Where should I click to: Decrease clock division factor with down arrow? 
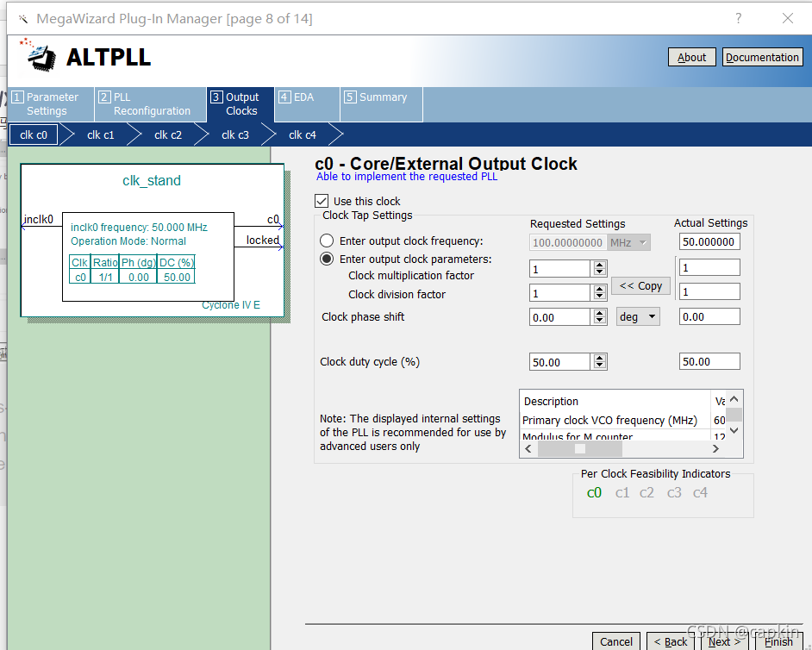[x=600, y=297]
